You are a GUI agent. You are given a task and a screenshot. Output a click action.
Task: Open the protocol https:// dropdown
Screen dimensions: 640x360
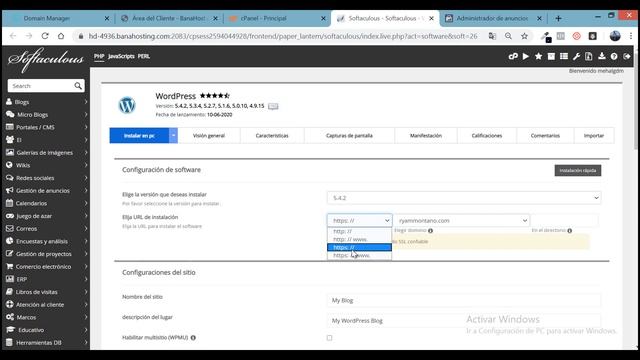click(x=360, y=220)
